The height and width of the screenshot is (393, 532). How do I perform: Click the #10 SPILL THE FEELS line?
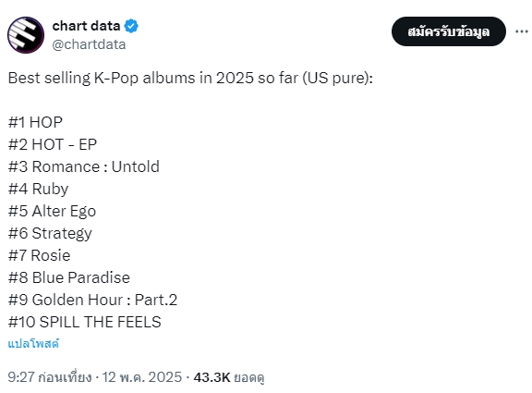point(84,322)
